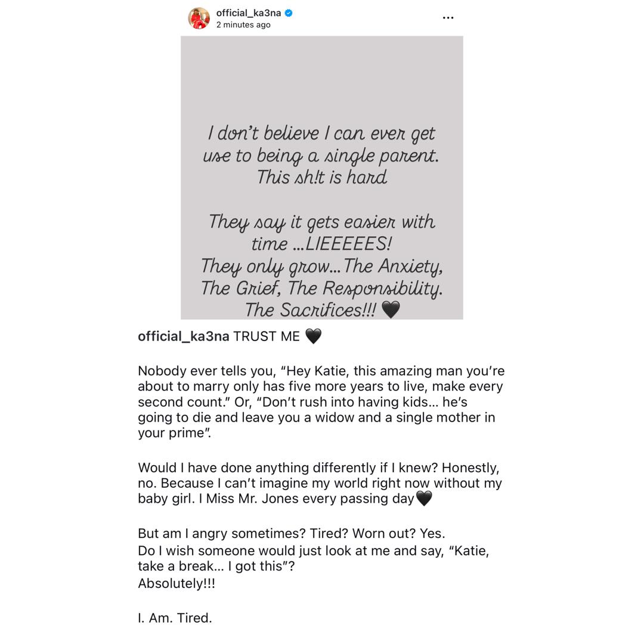644x644 pixels.
Task: Click the line This sh!t is hard
Action: [322, 177]
